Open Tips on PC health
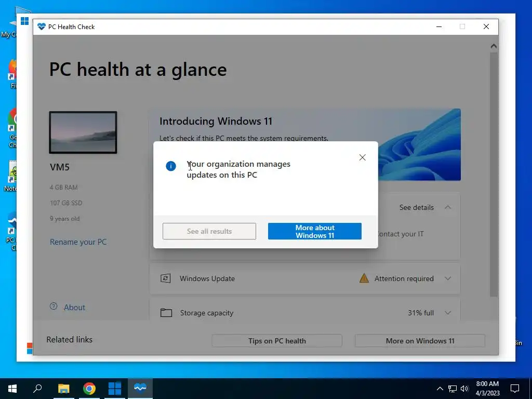Image resolution: width=532 pixels, height=399 pixels. click(277, 341)
